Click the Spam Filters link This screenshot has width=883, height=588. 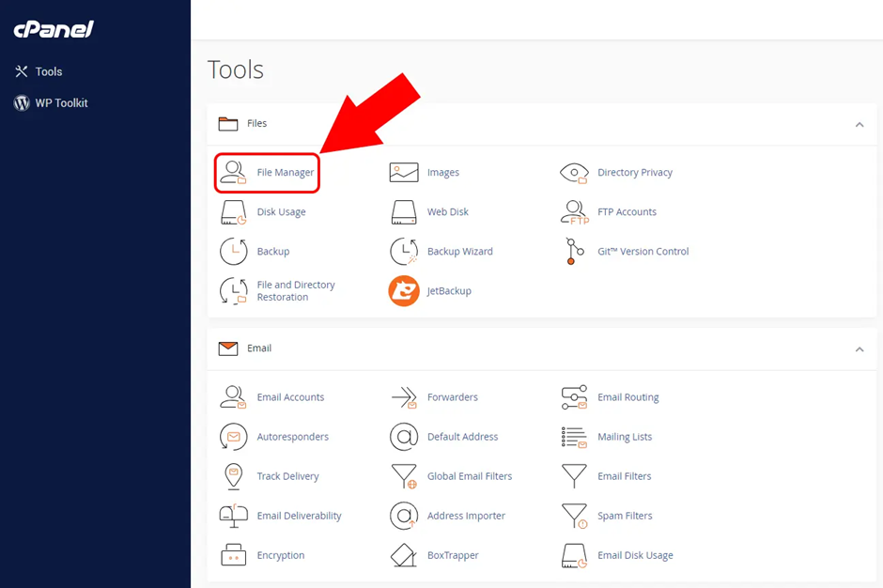click(625, 516)
